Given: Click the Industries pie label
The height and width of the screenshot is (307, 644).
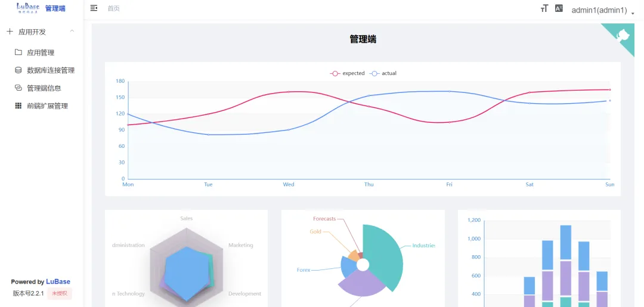Looking at the screenshot, I should (x=423, y=246).
